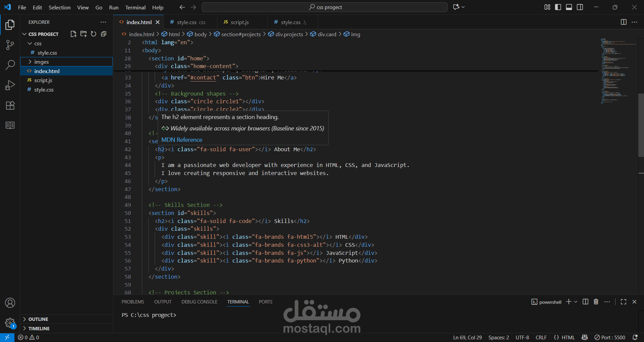Open the MDN Reference link
644x342 pixels.
tap(182, 140)
